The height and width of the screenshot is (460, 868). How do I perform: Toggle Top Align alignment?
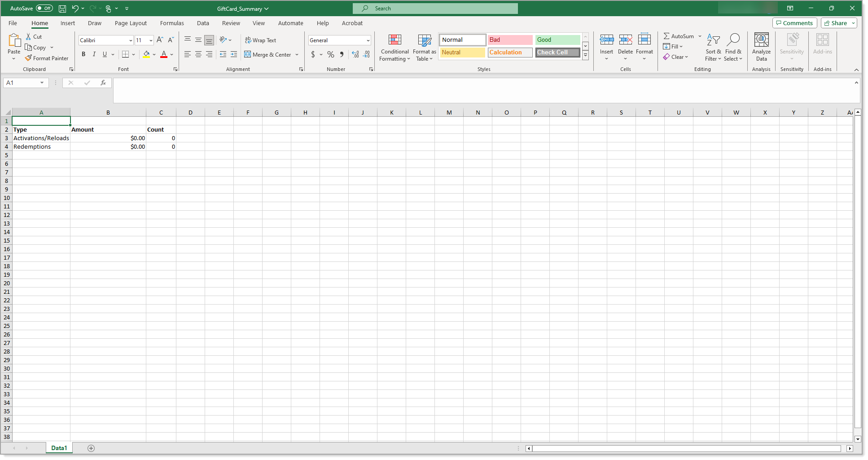pos(188,40)
